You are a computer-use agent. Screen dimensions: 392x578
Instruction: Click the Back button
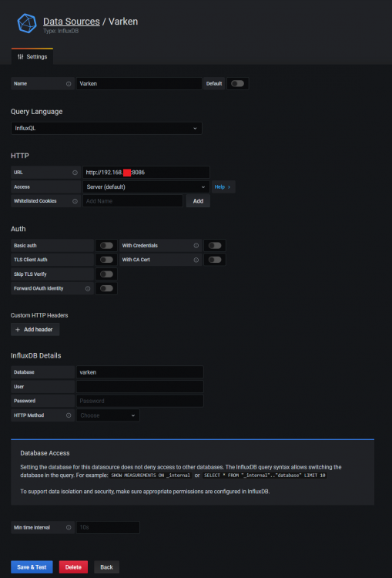(x=106, y=567)
